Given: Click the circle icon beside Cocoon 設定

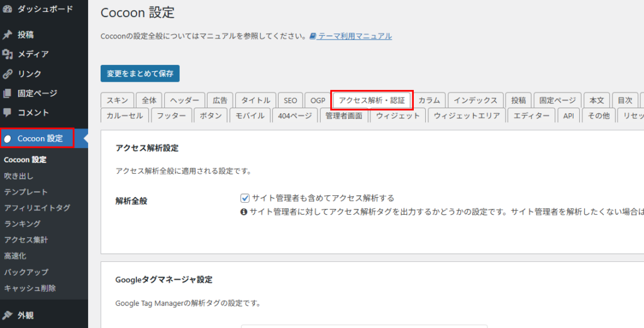Looking at the screenshot, I should [8, 139].
